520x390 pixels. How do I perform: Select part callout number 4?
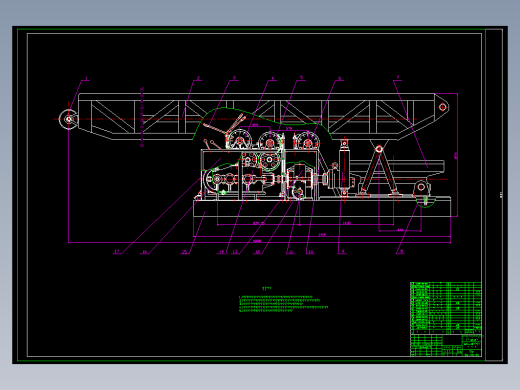[273, 78]
